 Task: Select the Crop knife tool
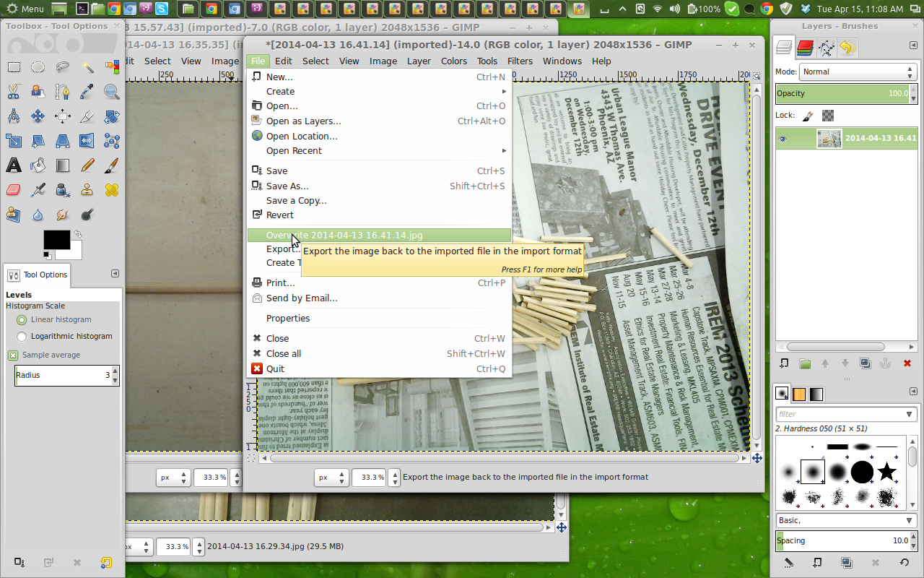pyautogui.click(x=87, y=116)
